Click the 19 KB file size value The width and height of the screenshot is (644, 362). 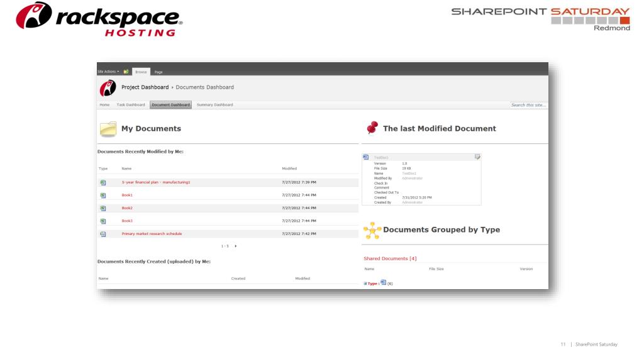pos(406,168)
